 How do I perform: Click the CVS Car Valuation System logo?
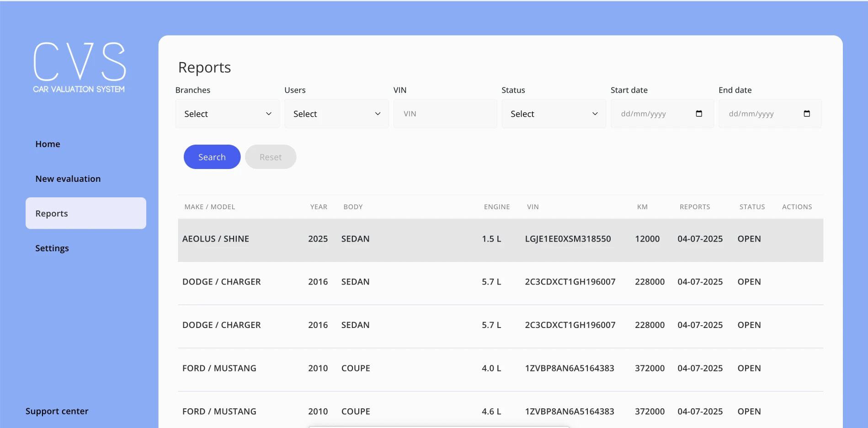click(79, 67)
